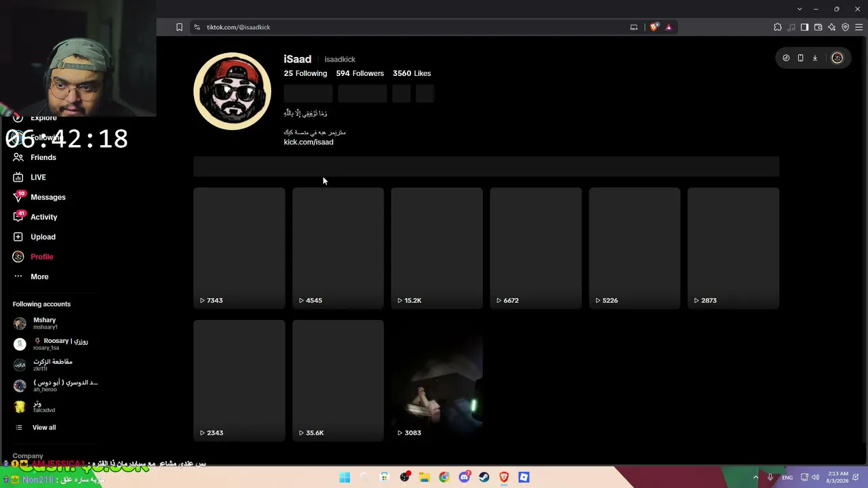Open the Windows Start menu
The width and height of the screenshot is (868, 488).
(344, 477)
